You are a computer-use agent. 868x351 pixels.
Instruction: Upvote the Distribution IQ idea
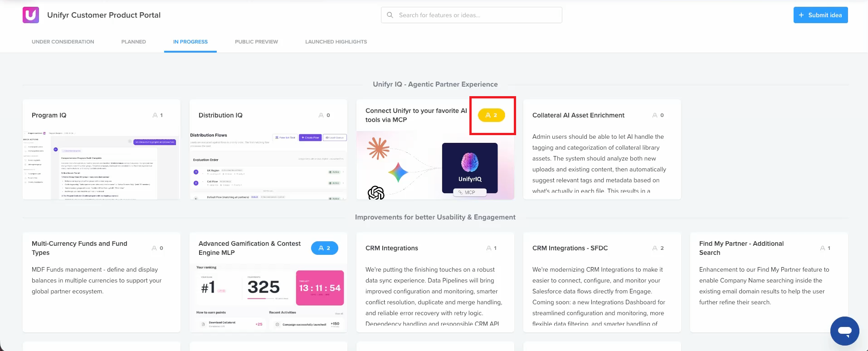325,115
